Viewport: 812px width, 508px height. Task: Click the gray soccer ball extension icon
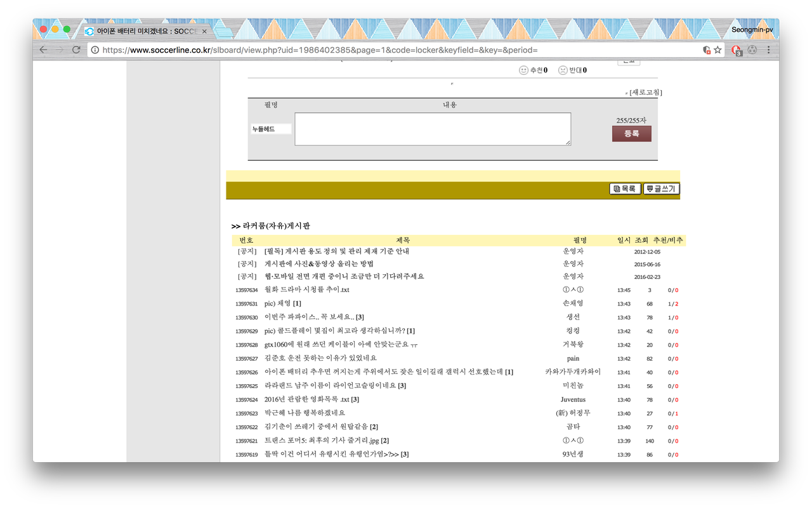(x=752, y=50)
